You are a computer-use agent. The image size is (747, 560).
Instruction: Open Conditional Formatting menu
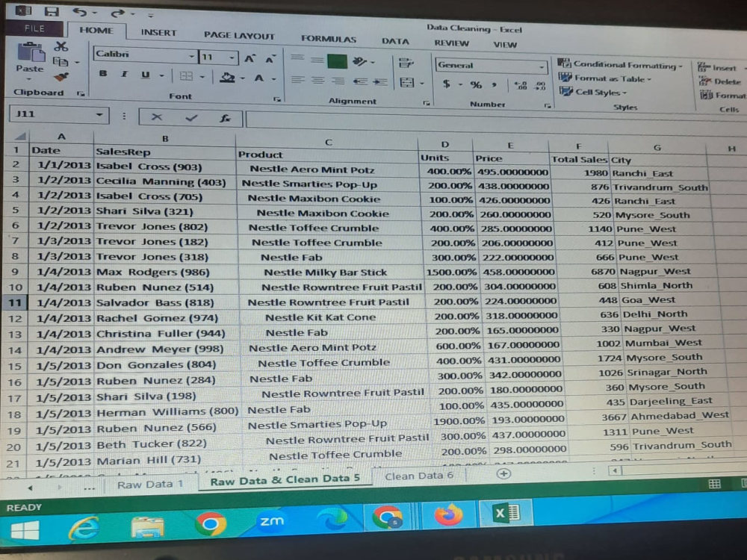(x=620, y=64)
